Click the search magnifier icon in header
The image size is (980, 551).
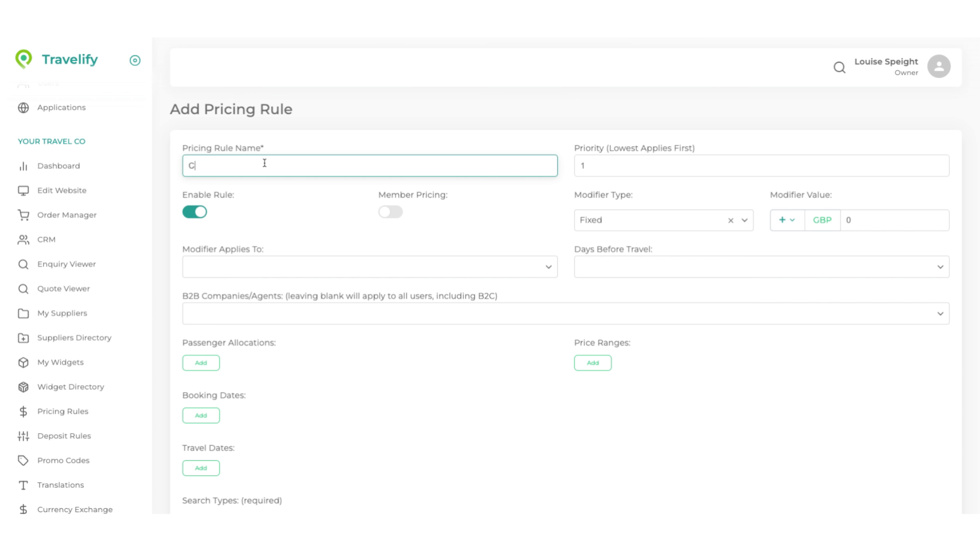tap(840, 67)
